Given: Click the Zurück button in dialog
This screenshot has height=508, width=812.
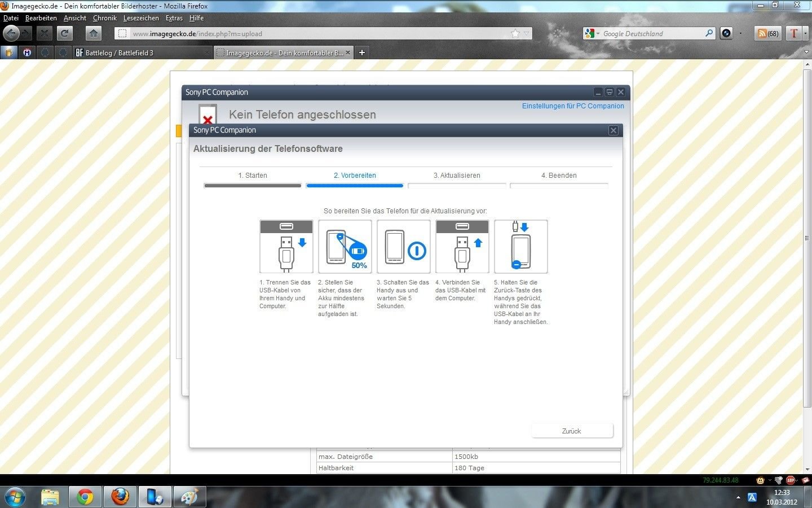Looking at the screenshot, I should click(x=572, y=431).
